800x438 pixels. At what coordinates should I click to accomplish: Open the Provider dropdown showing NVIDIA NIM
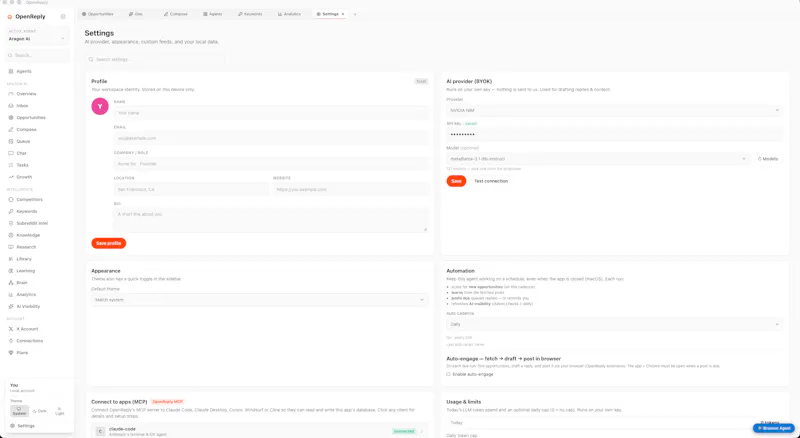pos(614,110)
